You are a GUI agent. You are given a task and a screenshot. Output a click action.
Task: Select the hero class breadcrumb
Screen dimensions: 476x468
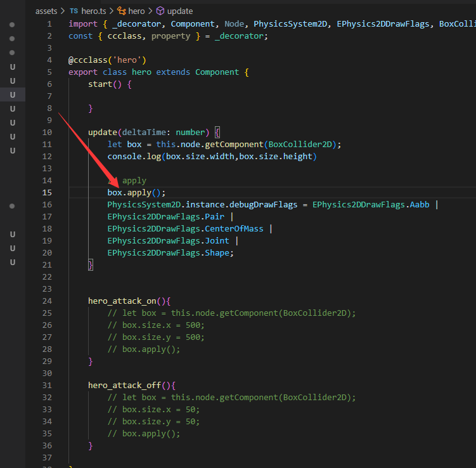click(x=136, y=11)
